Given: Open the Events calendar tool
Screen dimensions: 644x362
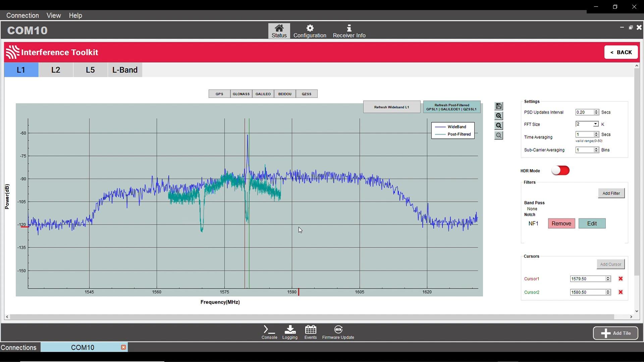Looking at the screenshot, I should [x=311, y=333].
